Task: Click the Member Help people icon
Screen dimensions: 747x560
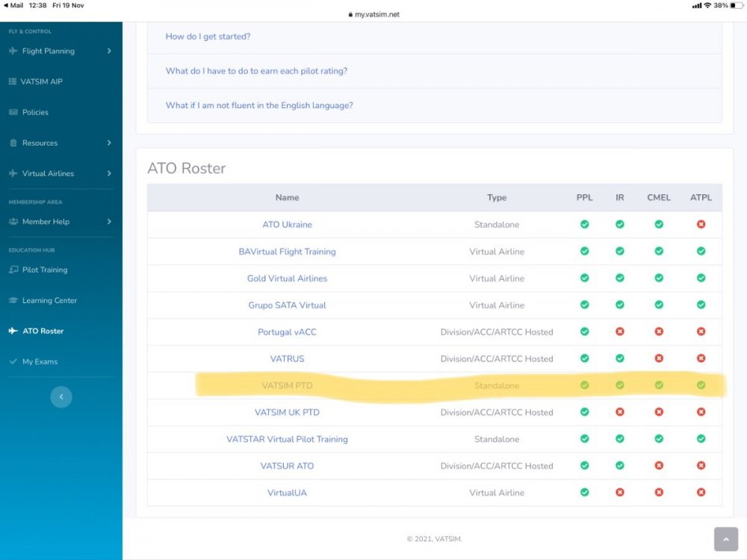Action: [x=13, y=222]
